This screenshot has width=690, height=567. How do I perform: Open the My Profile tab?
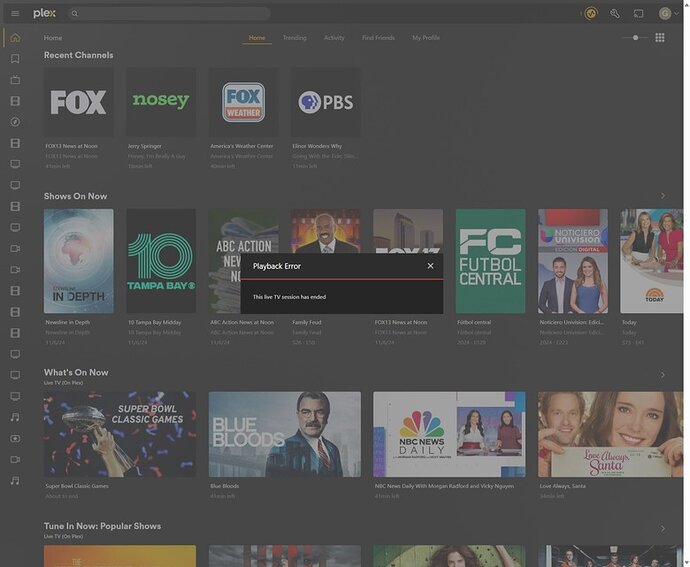(x=426, y=38)
